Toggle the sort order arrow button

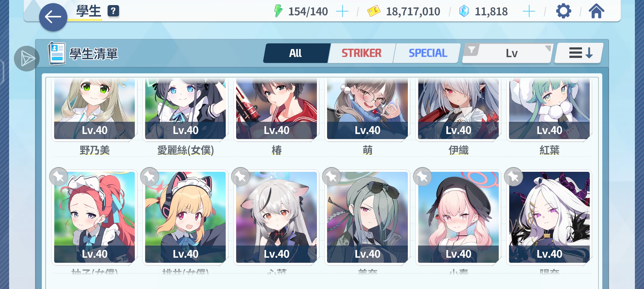tap(579, 53)
